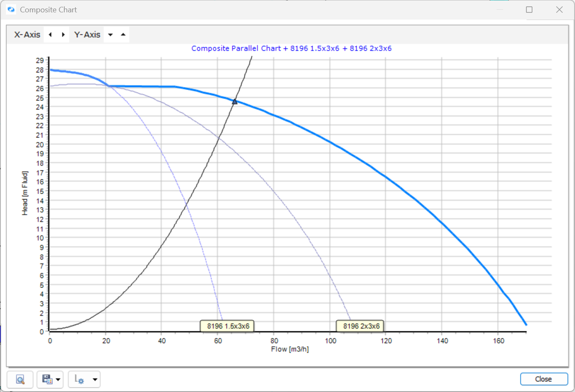Click the 160 tick on the flow axis
575x392 pixels.
[x=498, y=341]
